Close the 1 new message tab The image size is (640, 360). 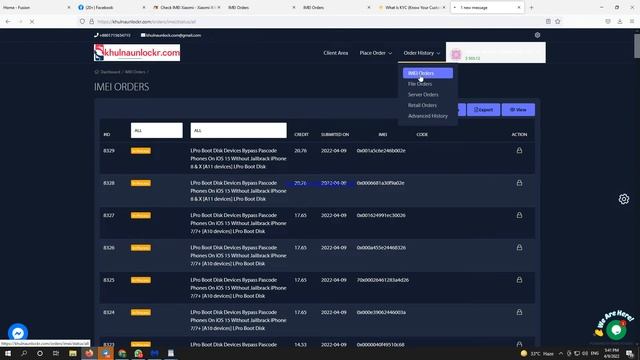tap(519, 7)
